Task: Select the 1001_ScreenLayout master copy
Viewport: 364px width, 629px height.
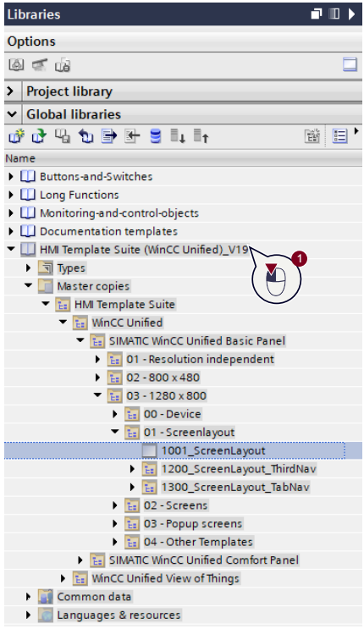Action: [213, 450]
